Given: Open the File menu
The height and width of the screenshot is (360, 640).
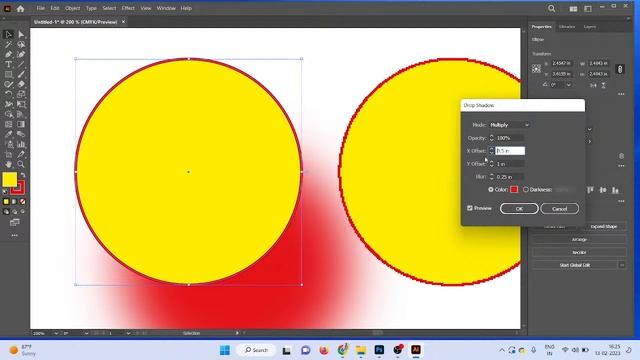Looking at the screenshot, I should pyautogui.click(x=40, y=8).
